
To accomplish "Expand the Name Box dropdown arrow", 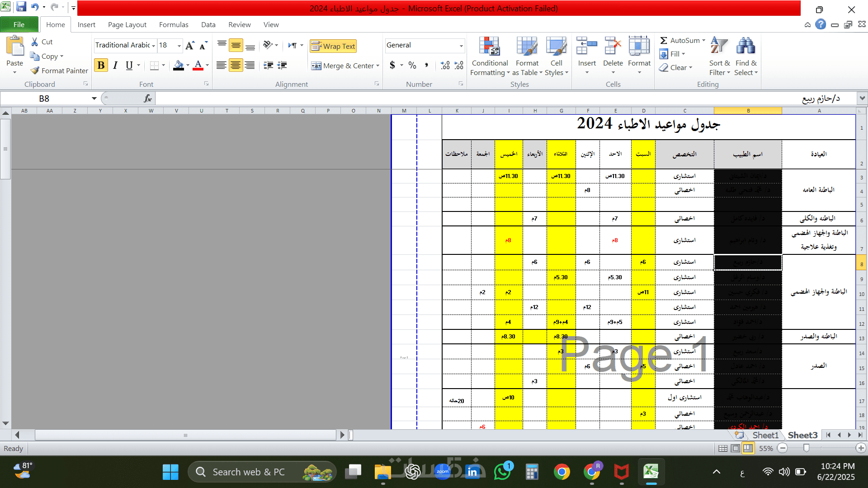I will [x=94, y=99].
